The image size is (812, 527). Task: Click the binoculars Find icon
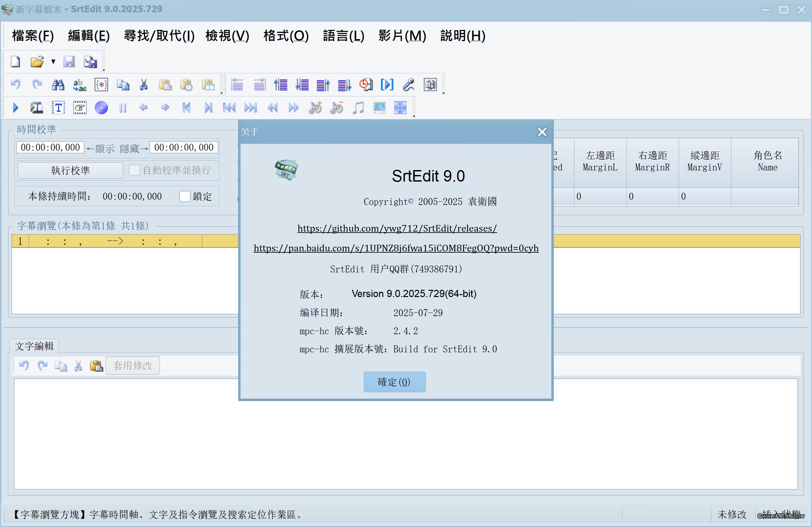click(x=58, y=85)
